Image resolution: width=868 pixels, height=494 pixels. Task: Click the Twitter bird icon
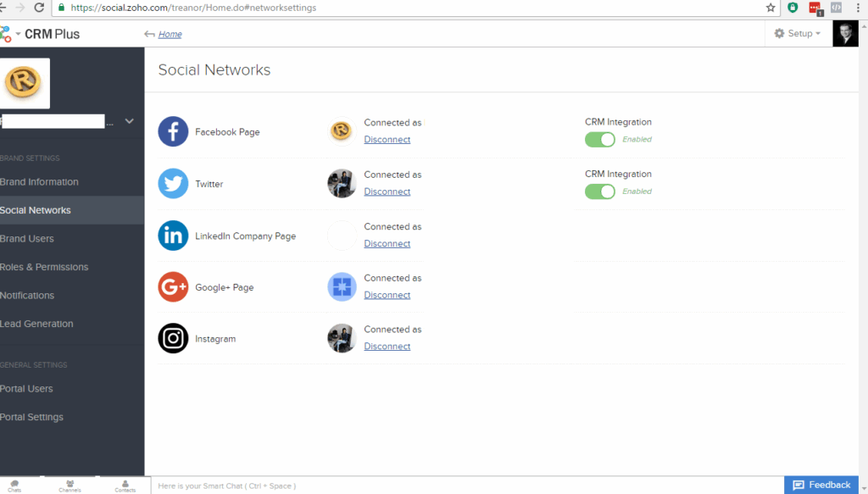coord(173,184)
